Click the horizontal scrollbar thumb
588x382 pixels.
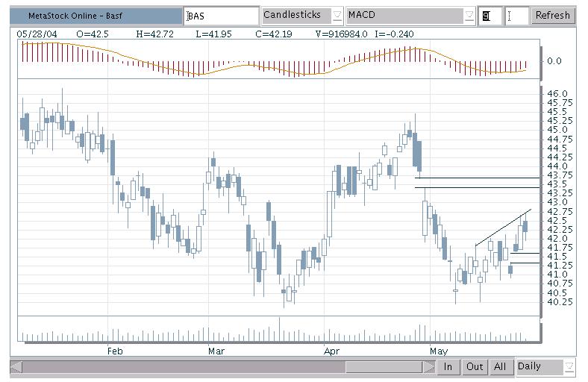click(384, 366)
